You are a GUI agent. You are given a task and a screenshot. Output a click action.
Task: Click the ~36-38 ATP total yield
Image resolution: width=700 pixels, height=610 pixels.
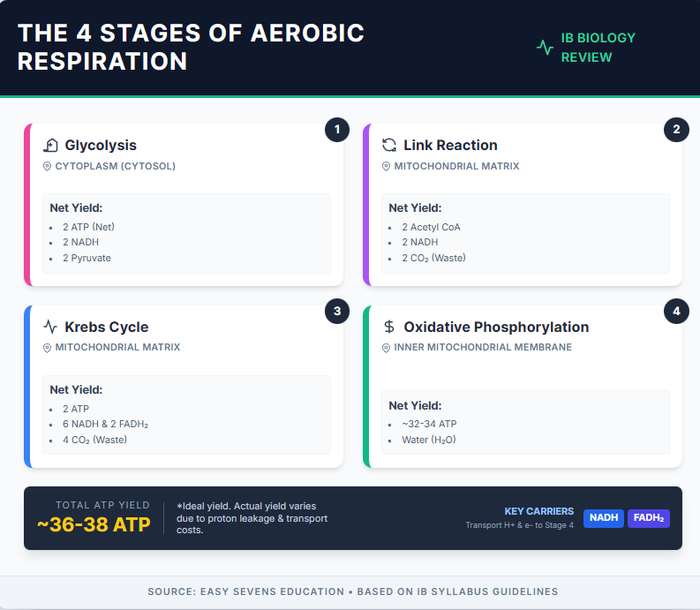click(94, 524)
